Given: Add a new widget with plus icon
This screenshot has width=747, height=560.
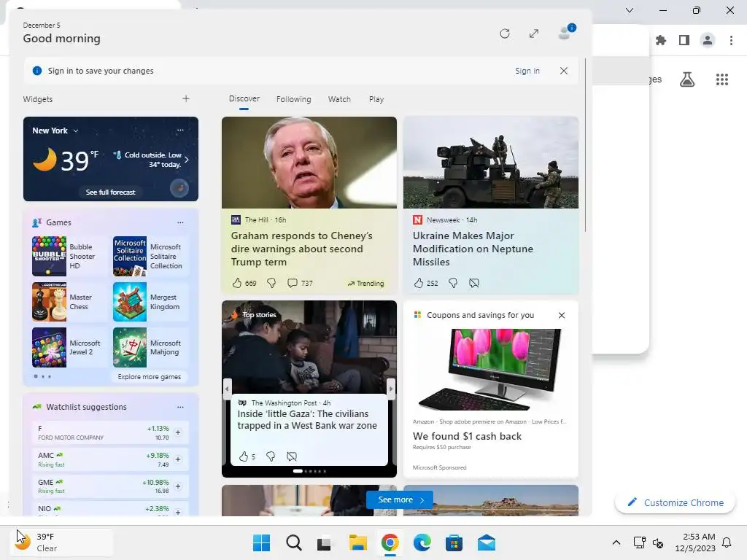Looking at the screenshot, I should (186, 98).
